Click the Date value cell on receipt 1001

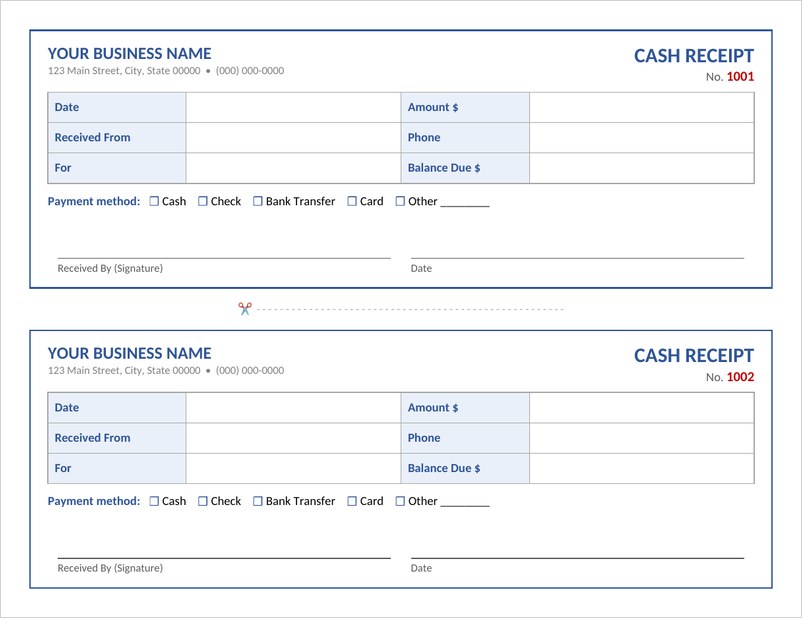(293, 107)
